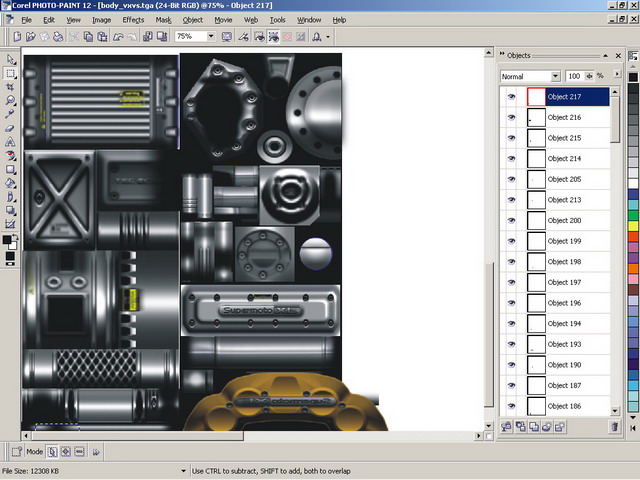Toggle visibility of Object 205
The height and width of the screenshot is (480, 640).
pos(511,179)
